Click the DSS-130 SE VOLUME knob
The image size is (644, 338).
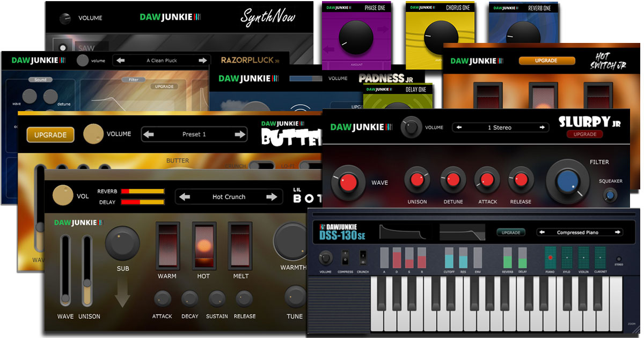pyautogui.click(x=325, y=258)
